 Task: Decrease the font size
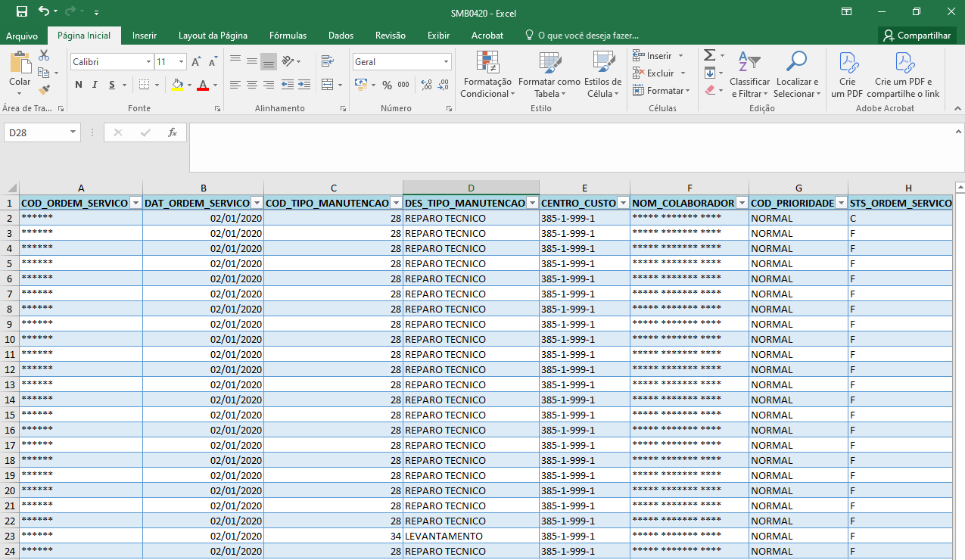coord(211,62)
